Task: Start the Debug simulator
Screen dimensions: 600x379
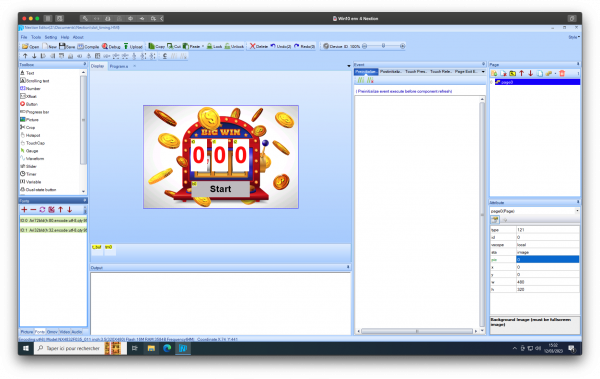Action: [x=111, y=46]
